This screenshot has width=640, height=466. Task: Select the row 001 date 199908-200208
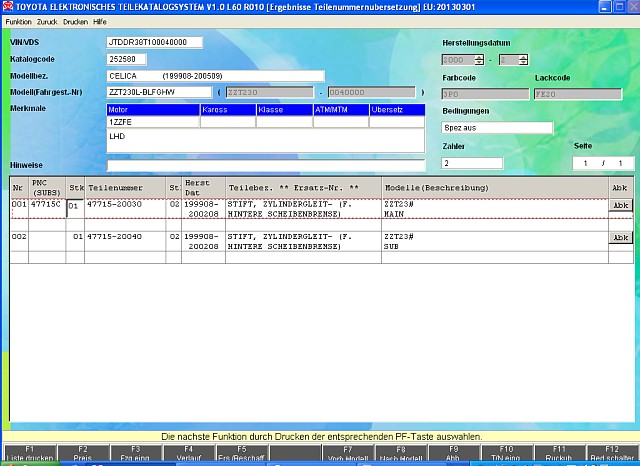203,209
